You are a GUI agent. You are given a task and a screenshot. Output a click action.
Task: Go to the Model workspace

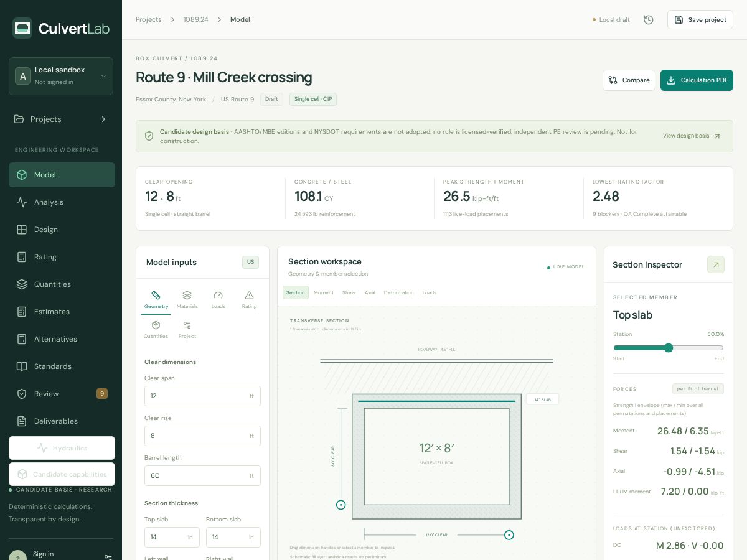62,175
